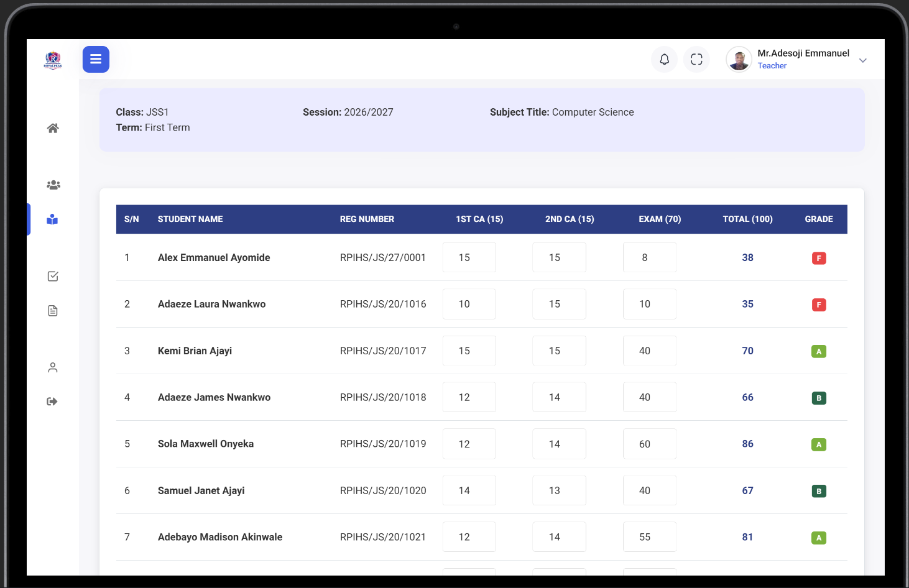Click the logout icon in sidebar
This screenshot has height=588, width=909.
53,402
